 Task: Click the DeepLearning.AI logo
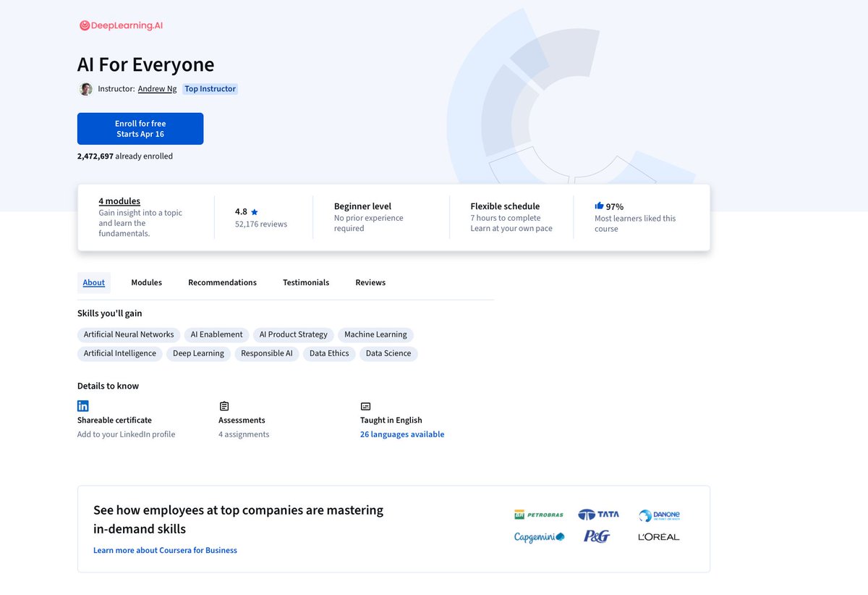click(121, 25)
